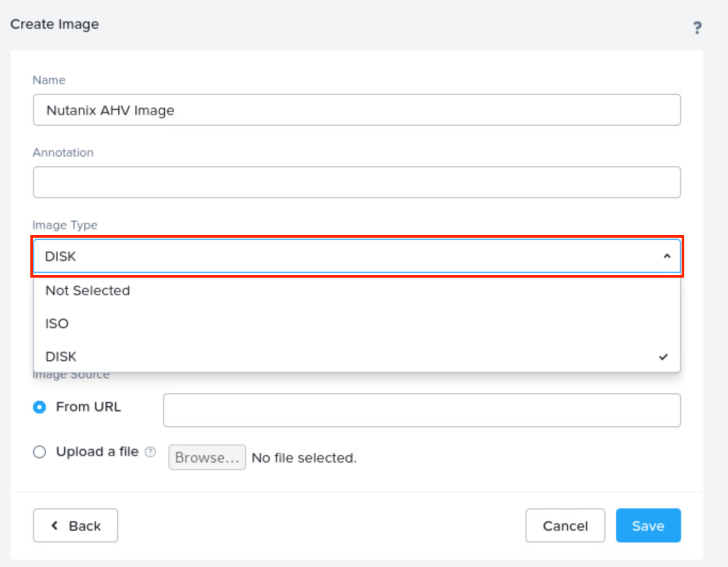Click the info icon beside Upload a file
This screenshot has width=728, height=567.
tap(151, 452)
